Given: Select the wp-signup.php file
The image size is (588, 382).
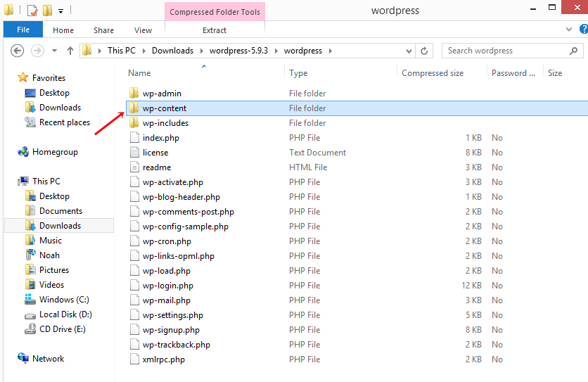Looking at the screenshot, I should (x=171, y=330).
